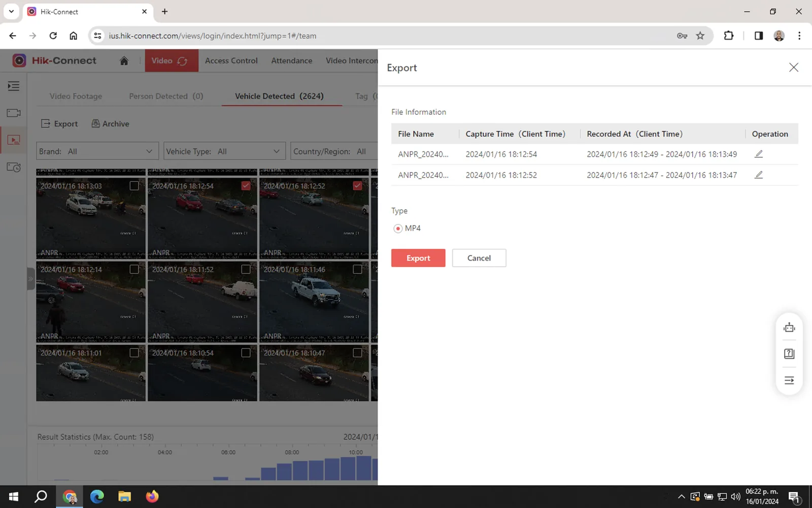
Task: Check the 18:13:03 vehicle capture
Action: tap(134, 186)
